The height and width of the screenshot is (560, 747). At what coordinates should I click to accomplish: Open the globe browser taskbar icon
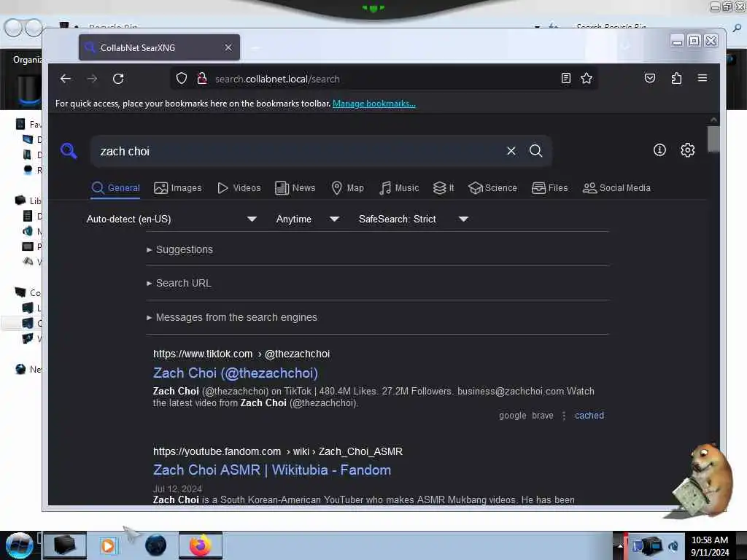tap(155, 545)
